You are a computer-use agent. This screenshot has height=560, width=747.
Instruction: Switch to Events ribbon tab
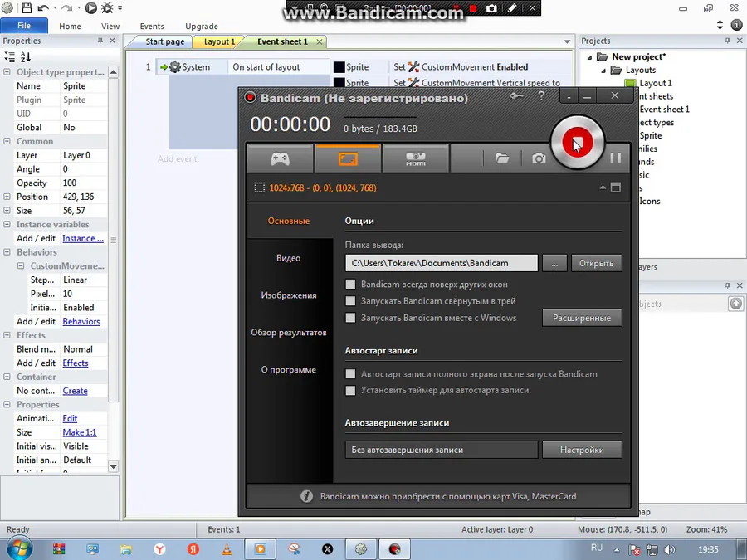[152, 27]
